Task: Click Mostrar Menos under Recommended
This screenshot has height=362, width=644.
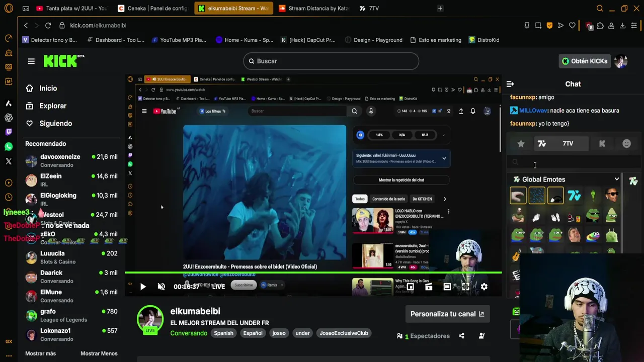Action: 99,353
